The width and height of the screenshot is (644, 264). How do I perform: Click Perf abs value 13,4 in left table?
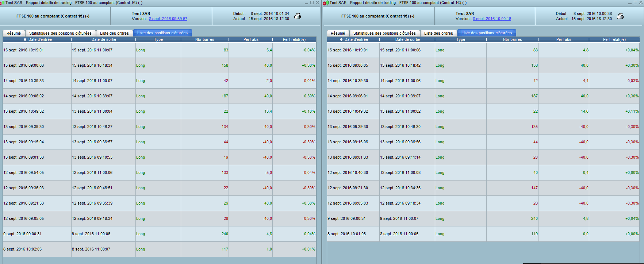pyautogui.click(x=268, y=112)
